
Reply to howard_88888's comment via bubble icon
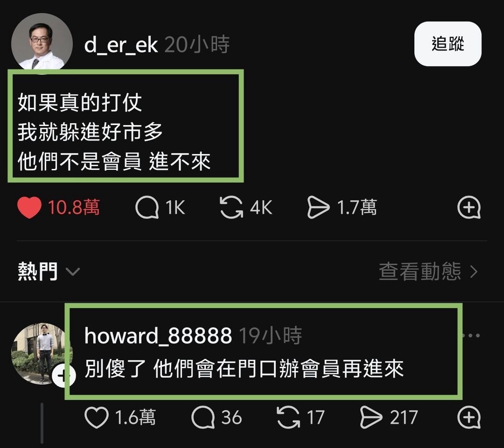click(x=203, y=417)
